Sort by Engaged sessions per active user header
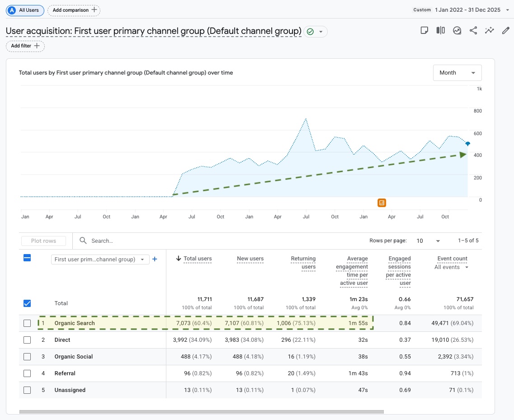The image size is (514, 420). coord(398,271)
